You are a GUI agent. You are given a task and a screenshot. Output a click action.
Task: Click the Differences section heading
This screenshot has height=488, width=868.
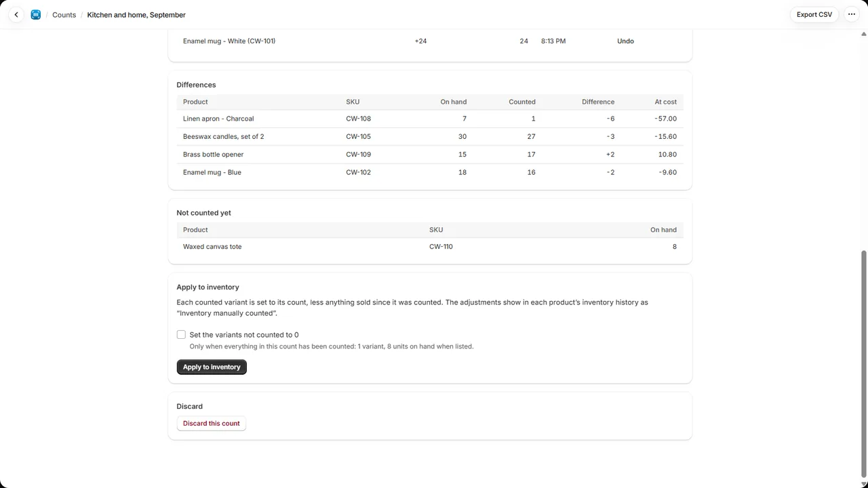(x=196, y=85)
